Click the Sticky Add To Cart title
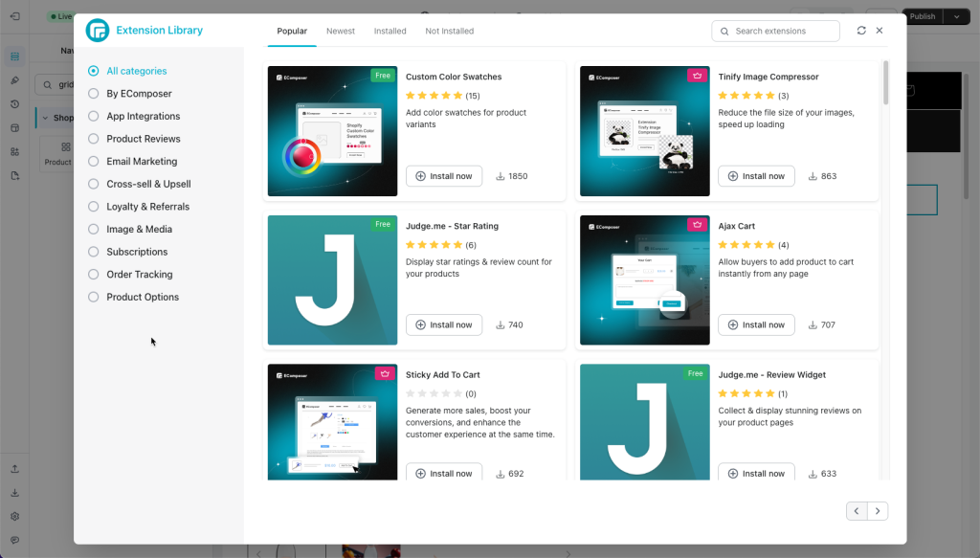The width and height of the screenshot is (980, 558). [x=442, y=375]
